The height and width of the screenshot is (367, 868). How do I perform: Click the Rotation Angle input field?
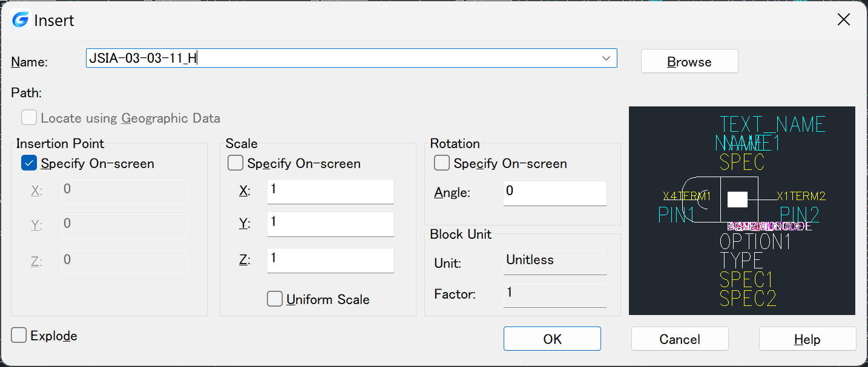(554, 193)
